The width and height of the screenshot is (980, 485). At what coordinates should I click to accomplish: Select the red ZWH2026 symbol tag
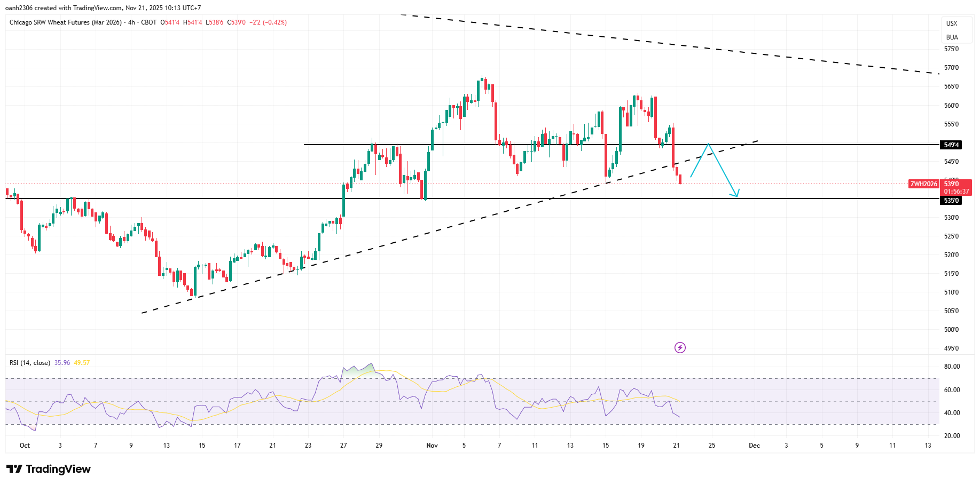point(923,184)
